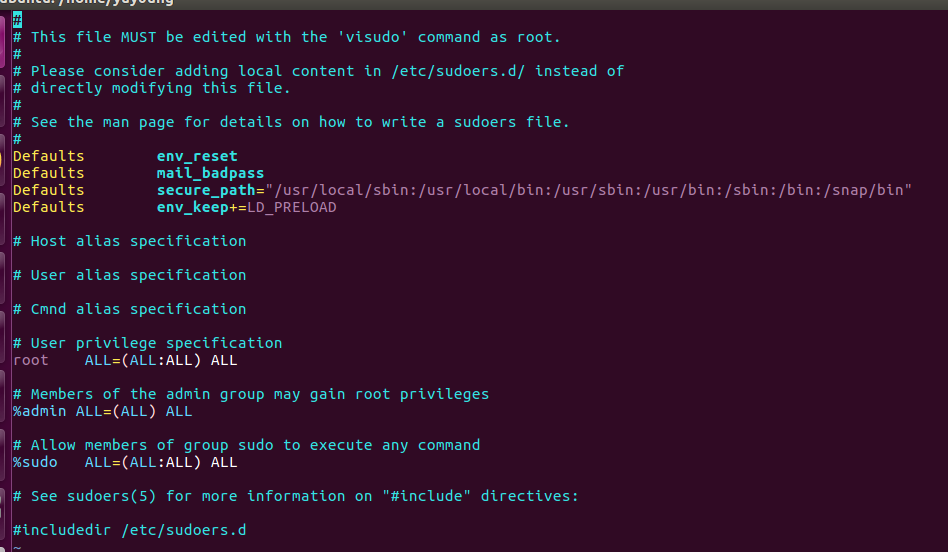Image resolution: width=948 pixels, height=552 pixels.
Task: Place cursor on 'secure_path' keyword
Action: (x=206, y=190)
